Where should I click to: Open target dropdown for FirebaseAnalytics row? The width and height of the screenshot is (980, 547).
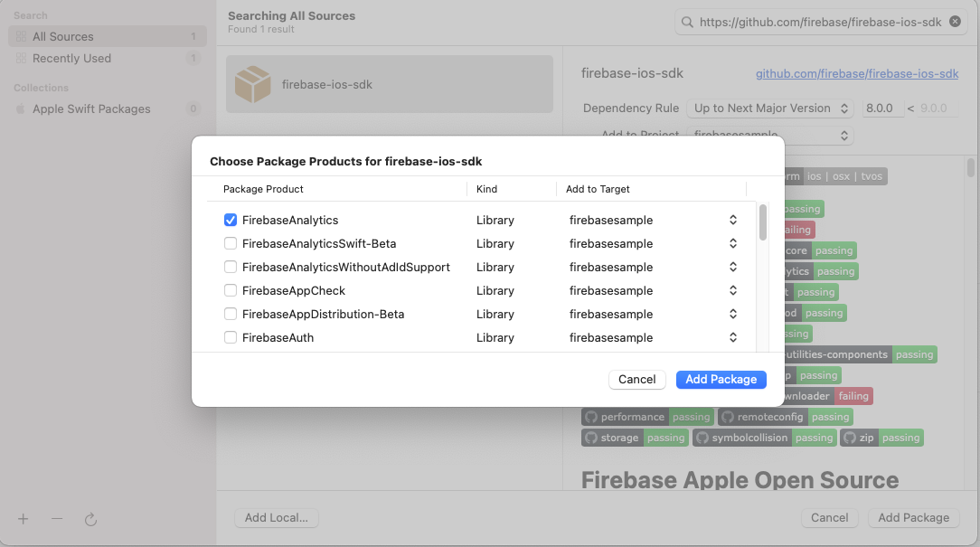[732, 220]
